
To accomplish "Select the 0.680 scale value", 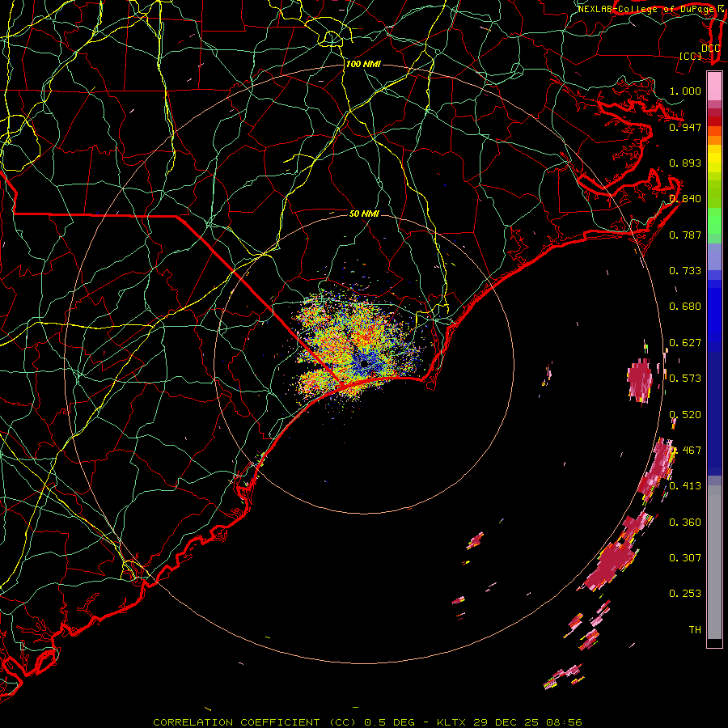I will tap(685, 306).
